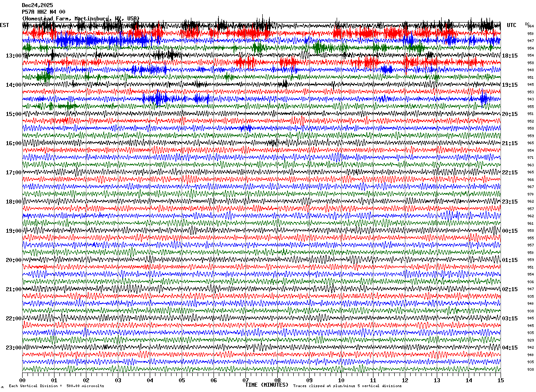This screenshot has width=536, height=392.
Task: Click the 22:15 UTC time label
Action: point(509,172)
